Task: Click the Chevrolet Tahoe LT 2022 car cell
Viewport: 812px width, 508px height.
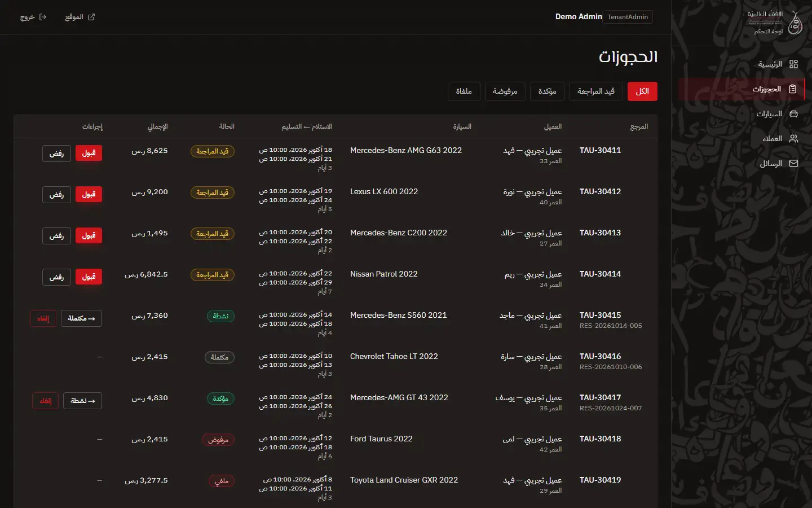Action: 394,356
